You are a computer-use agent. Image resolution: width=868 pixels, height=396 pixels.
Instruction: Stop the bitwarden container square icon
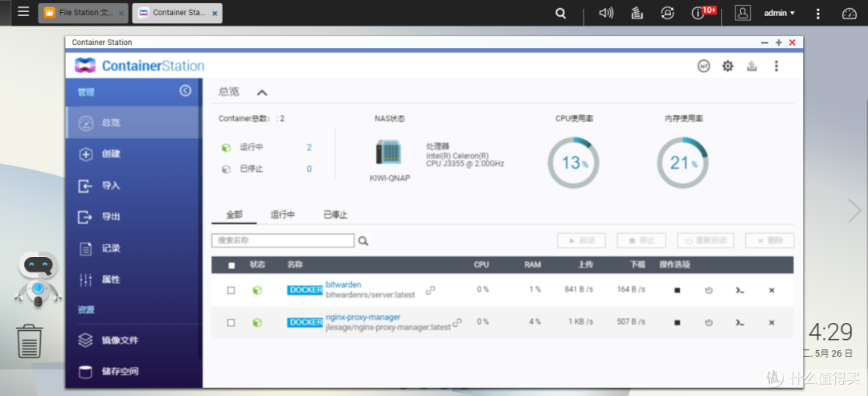tap(677, 290)
